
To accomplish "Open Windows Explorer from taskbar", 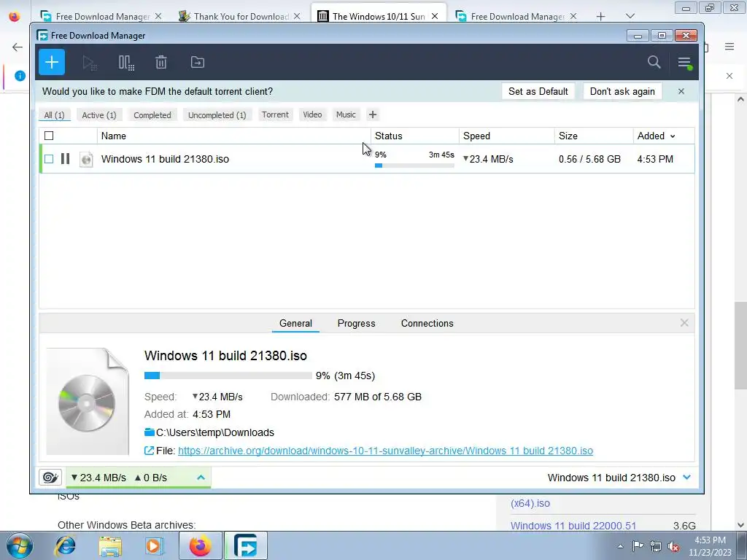I will [x=110, y=545].
